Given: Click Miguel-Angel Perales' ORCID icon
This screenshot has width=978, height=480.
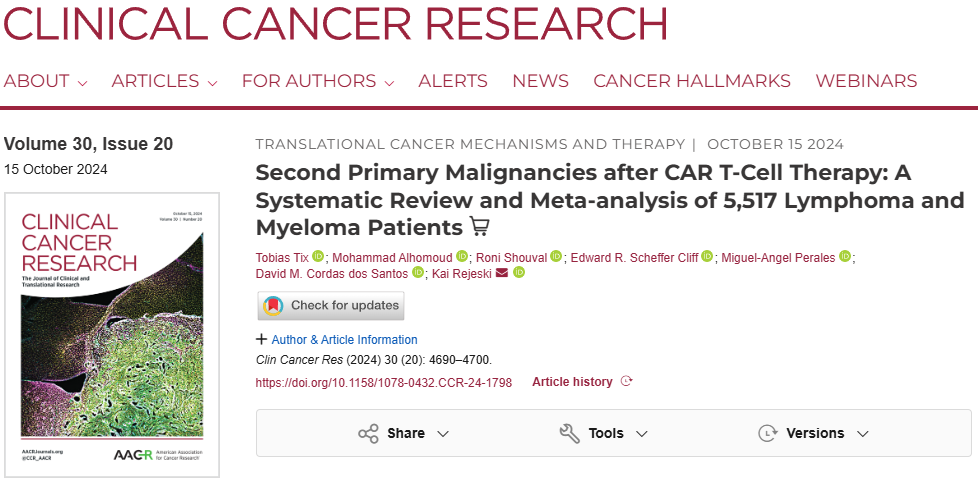Looking at the screenshot, I should click(x=844, y=257).
